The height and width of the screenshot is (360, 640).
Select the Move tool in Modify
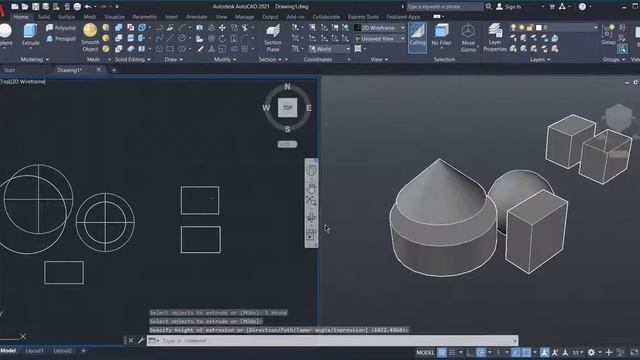coord(222,28)
